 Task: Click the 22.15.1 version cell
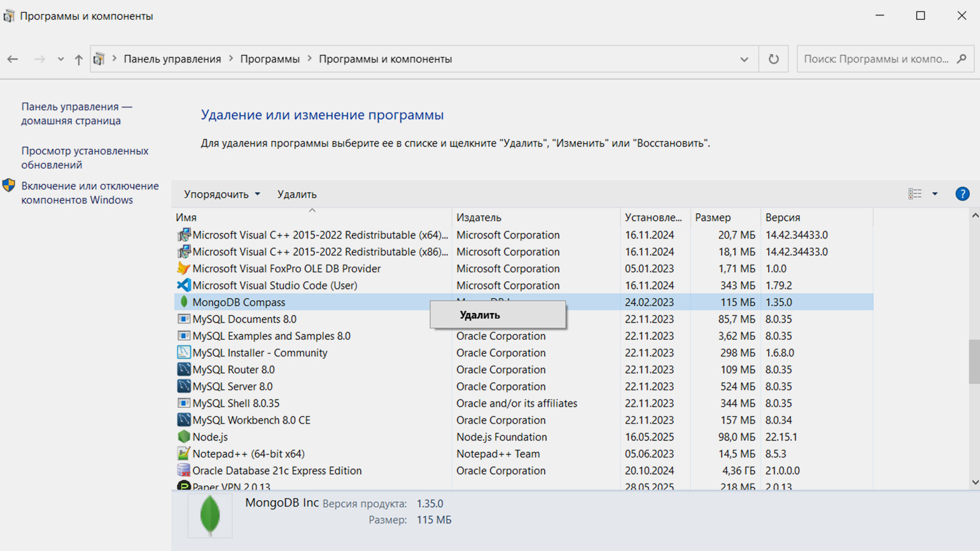pos(781,437)
